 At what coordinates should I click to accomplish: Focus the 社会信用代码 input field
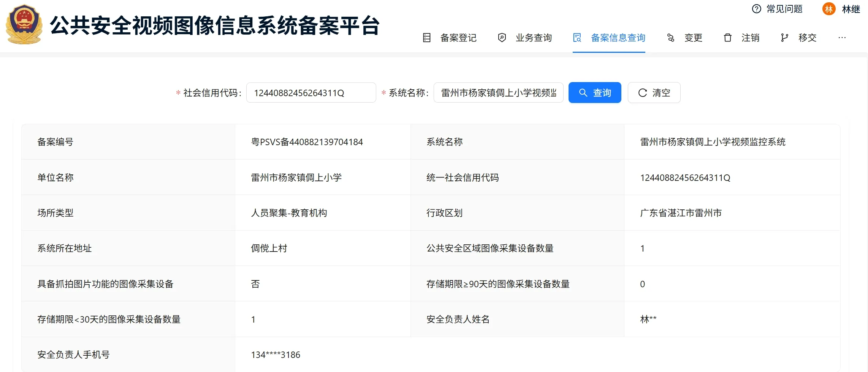[311, 93]
